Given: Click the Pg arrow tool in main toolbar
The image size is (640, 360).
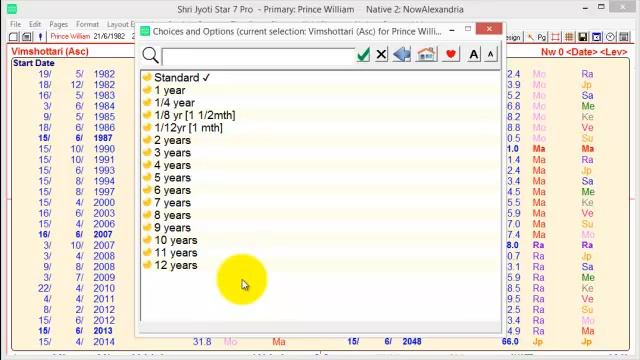Looking at the screenshot, I should pos(537,37).
